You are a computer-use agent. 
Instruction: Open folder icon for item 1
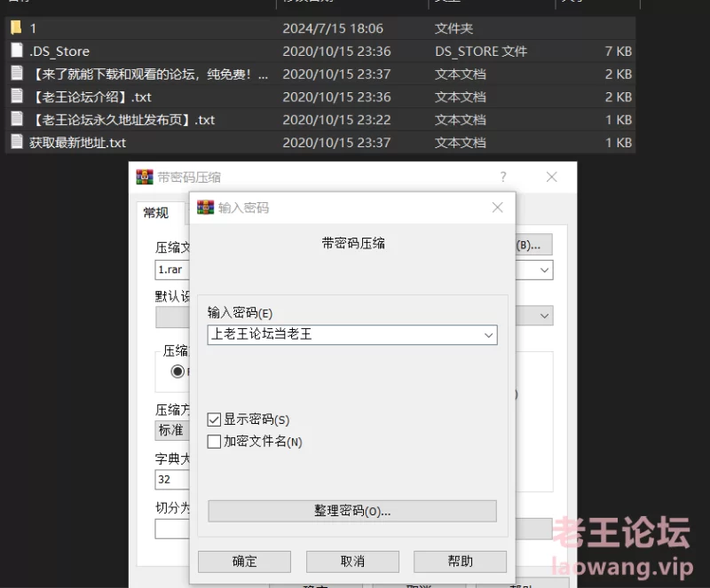coord(16,27)
